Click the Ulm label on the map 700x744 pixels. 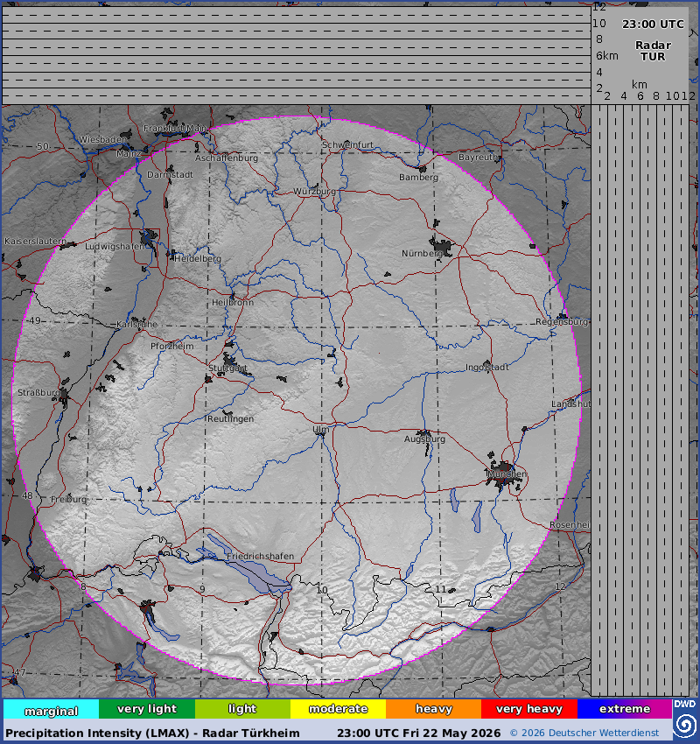(320, 430)
